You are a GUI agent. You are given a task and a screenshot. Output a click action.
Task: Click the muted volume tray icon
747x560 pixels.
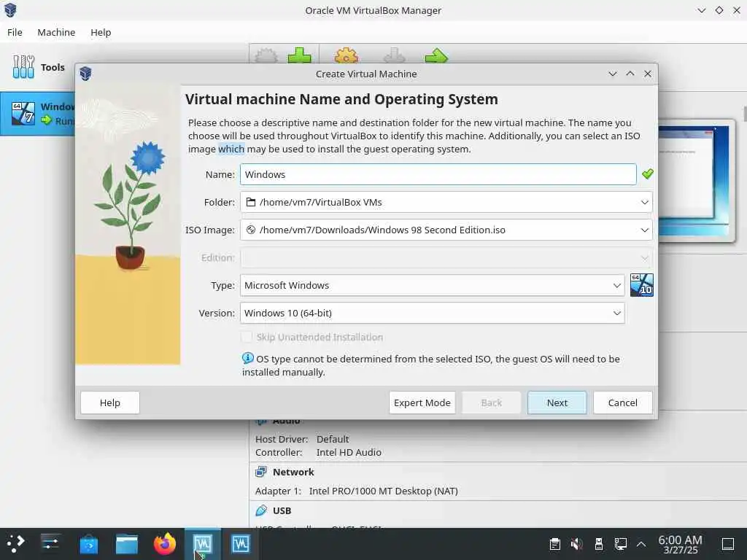pos(576,544)
